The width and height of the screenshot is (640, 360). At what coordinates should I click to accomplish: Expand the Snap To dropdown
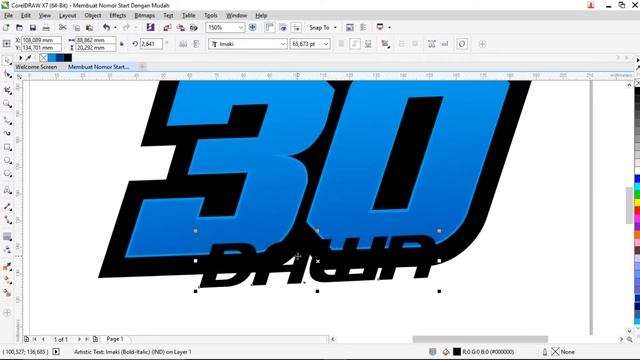pos(335,27)
